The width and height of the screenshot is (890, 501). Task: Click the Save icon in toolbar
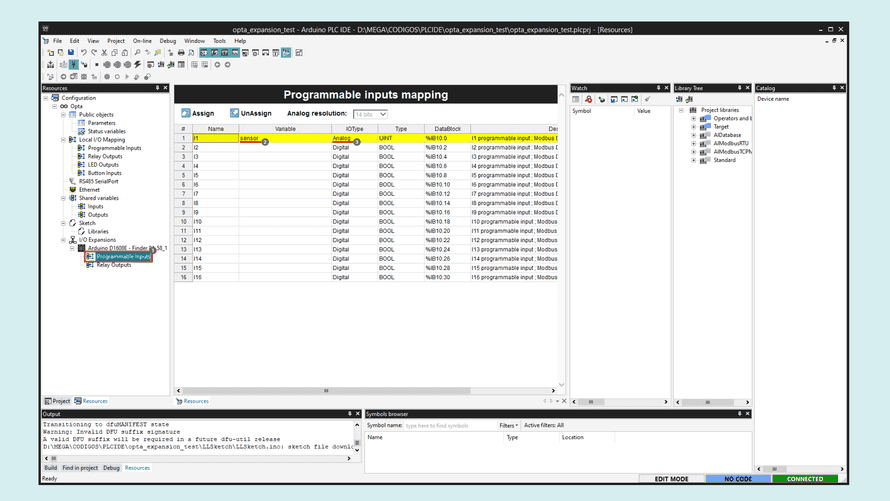click(x=71, y=53)
